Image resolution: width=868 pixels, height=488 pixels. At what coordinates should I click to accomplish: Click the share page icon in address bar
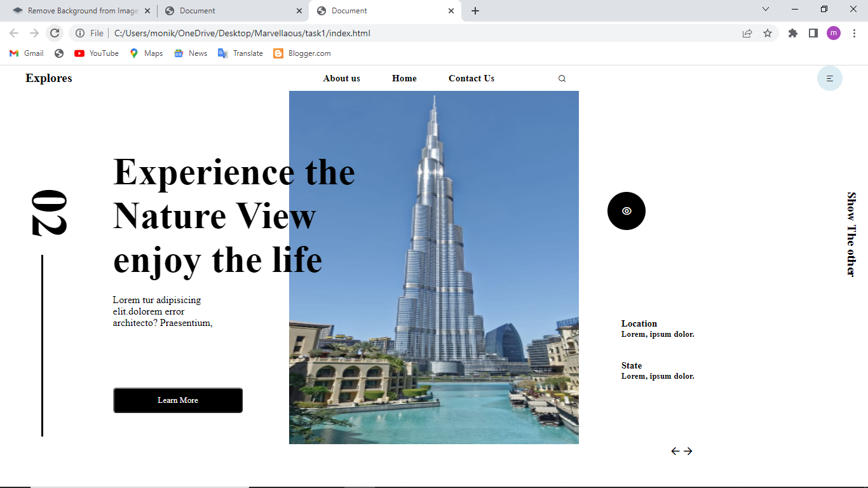click(x=747, y=33)
